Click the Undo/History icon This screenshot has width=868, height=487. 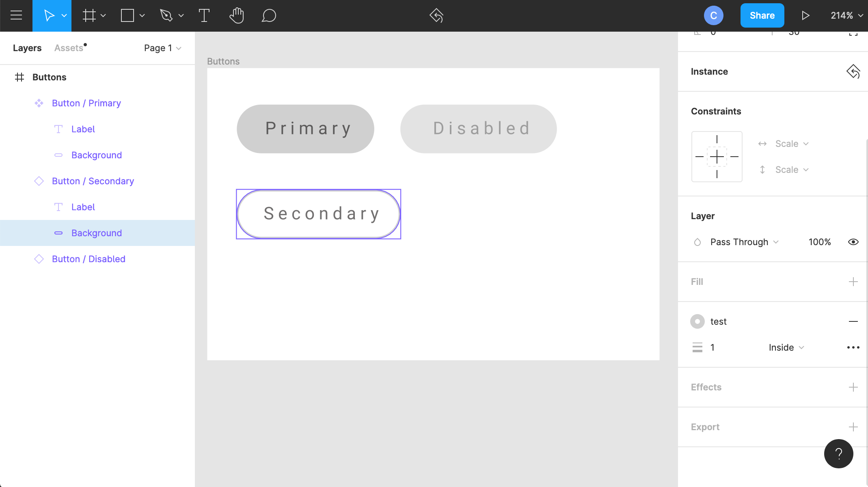436,15
